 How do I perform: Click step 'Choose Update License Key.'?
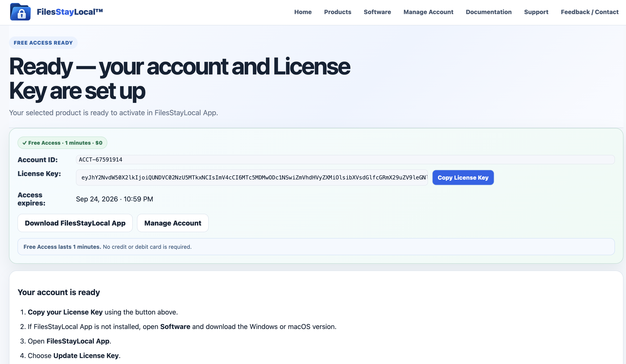click(74, 355)
